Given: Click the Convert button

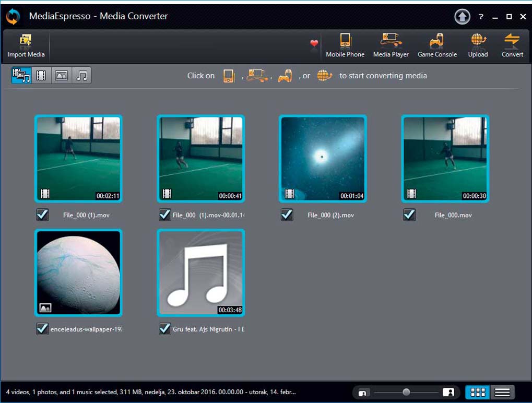Looking at the screenshot, I should [512, 46].
